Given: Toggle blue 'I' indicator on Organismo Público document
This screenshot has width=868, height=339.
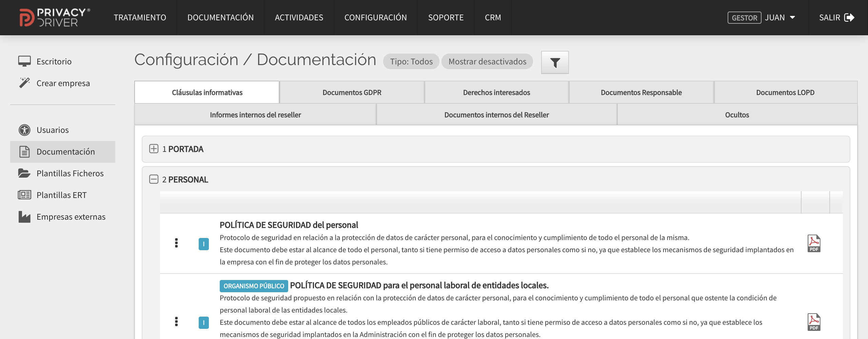Looking at the screenshot, I should tap(203, 323).
